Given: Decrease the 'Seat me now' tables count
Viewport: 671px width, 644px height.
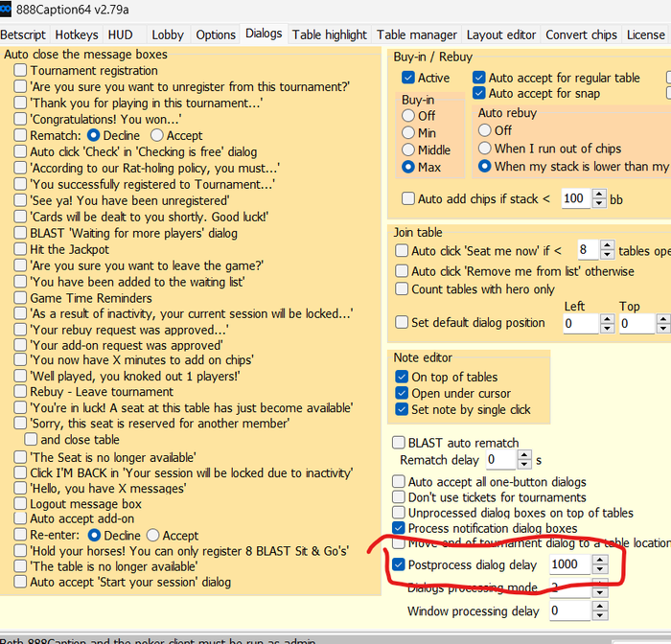Looking at the screenshot, I should click(x=607, y=255).
